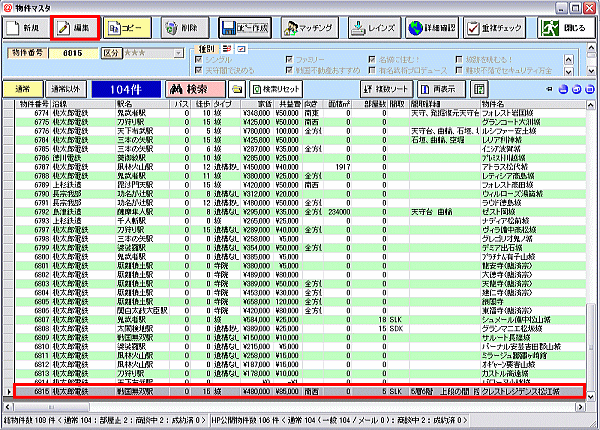The height and width of the screenshot is (430, 600).
Task: Click the レインズ download button
Action: [x=374, y=28]
